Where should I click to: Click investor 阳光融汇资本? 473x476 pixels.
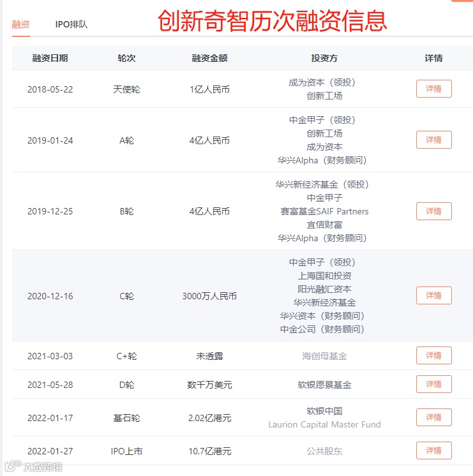pyautogui.click(x=324, y=289)
